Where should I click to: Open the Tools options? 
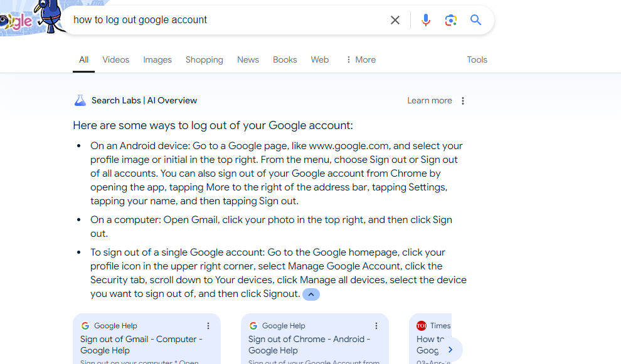477,60
